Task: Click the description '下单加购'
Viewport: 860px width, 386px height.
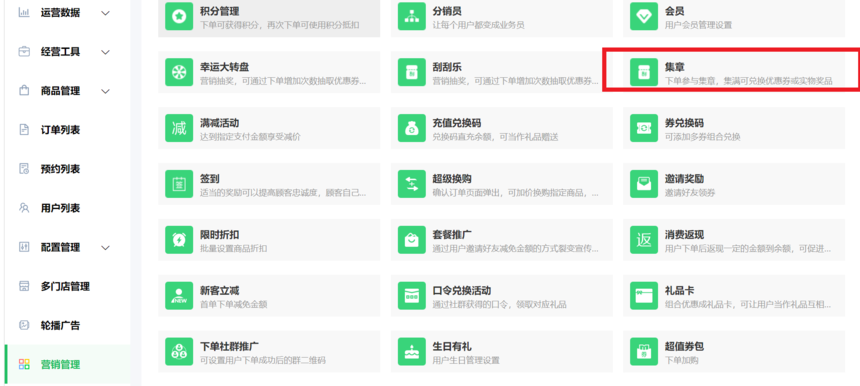Action: [x=682, y=361]
